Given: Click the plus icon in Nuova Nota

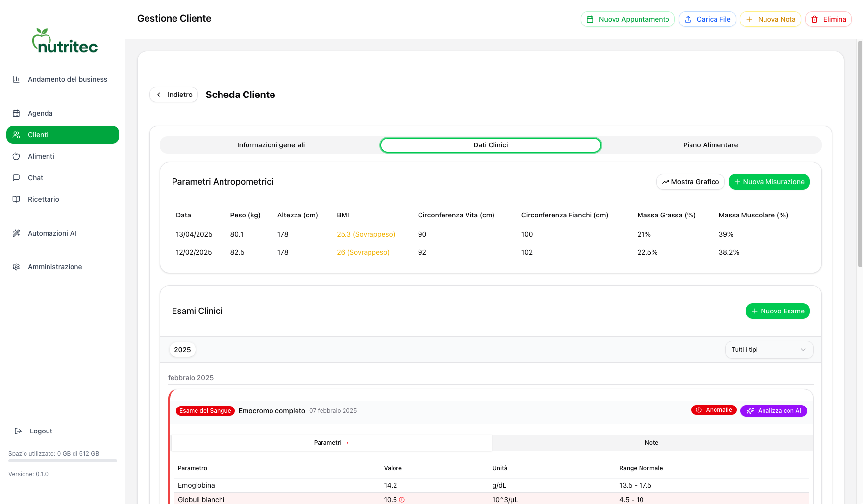Looking at the screenshot, I should coord(749,19).
